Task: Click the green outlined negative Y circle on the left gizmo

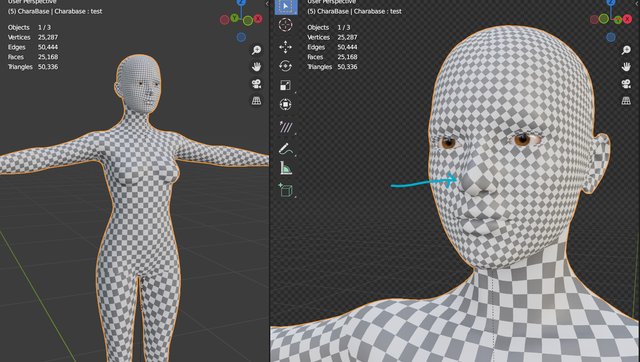Action: (x=248, y=21)
